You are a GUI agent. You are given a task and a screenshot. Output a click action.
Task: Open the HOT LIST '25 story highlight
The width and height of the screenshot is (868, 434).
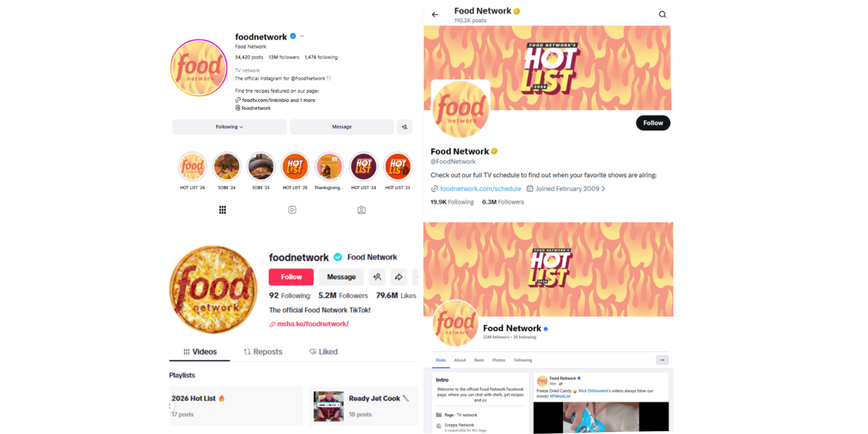tap(295, 167)
